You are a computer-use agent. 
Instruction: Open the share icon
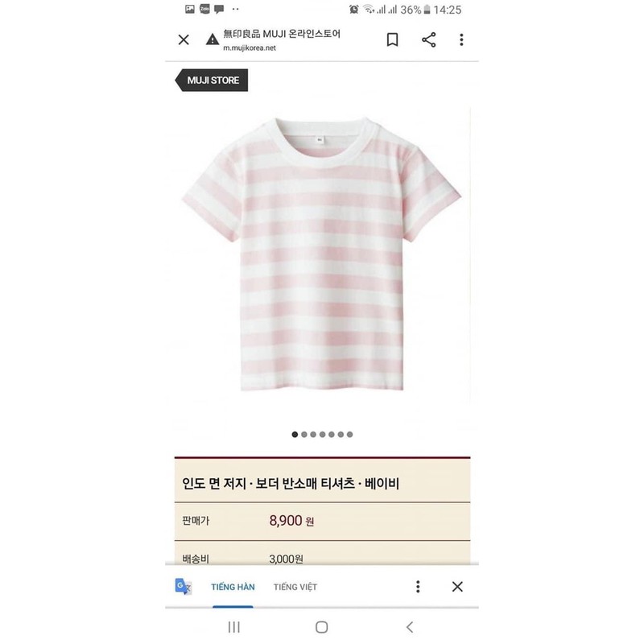429,39
